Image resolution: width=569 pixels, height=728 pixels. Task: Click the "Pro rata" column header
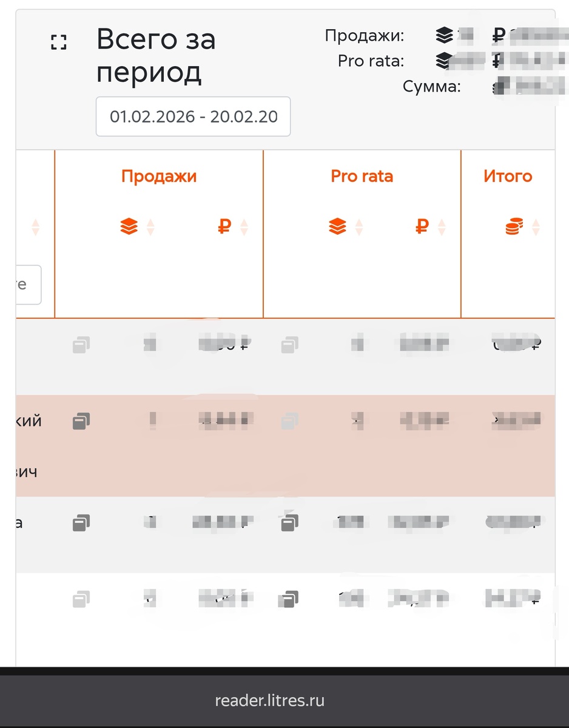tap(362, 177)
